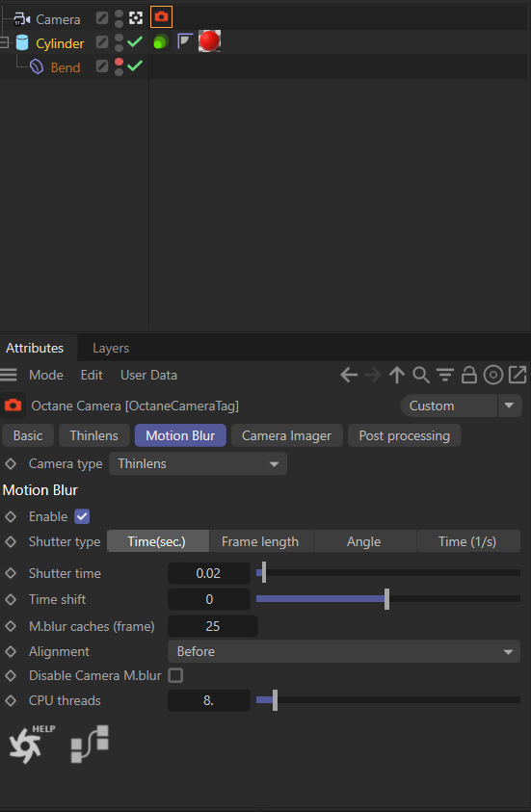Image resolution: width=531 pixels, height=812 pixels.
Task: Click the Phong tag on Cylinder
Action: pos(184,40)
